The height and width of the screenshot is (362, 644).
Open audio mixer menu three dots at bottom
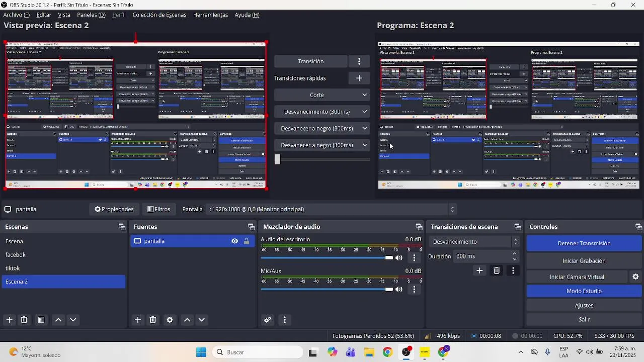coord(285,320)
